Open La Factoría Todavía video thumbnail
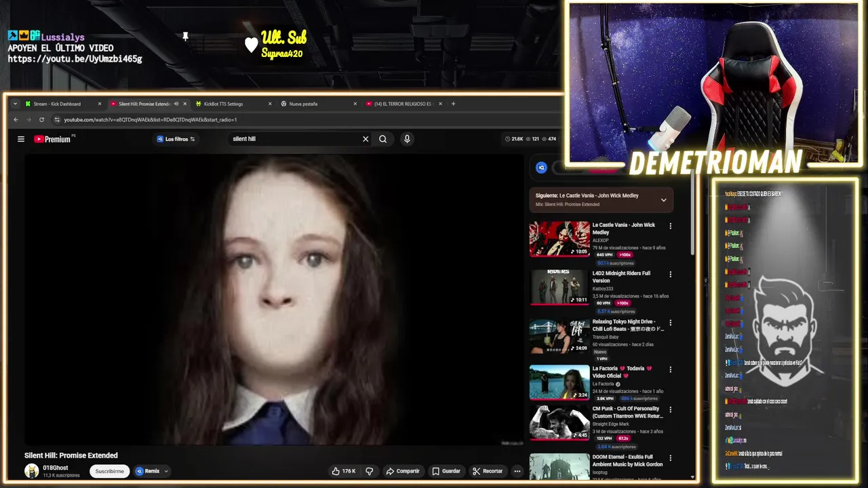Image resolution: width=868 pixels, height=488 pixels. [559, 383]
